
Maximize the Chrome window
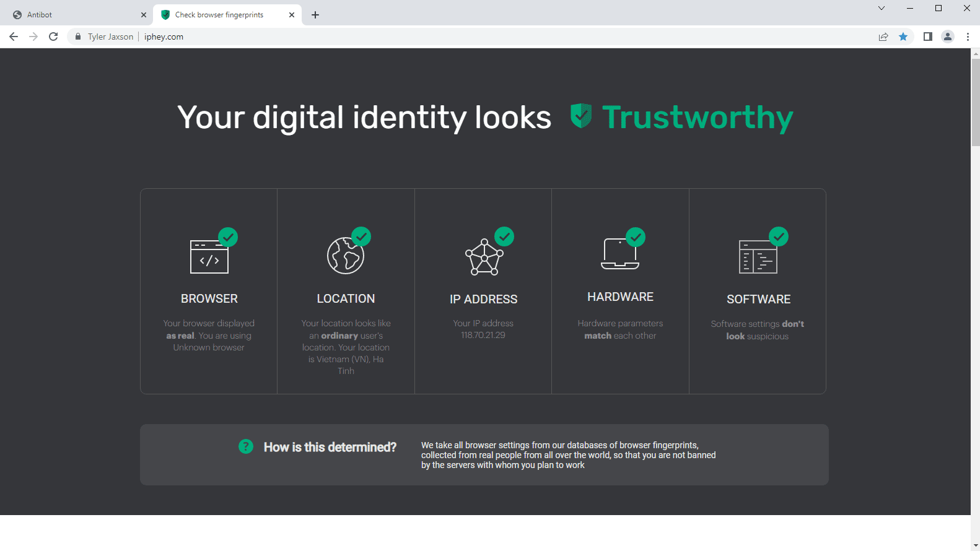(x=938, y=8)
